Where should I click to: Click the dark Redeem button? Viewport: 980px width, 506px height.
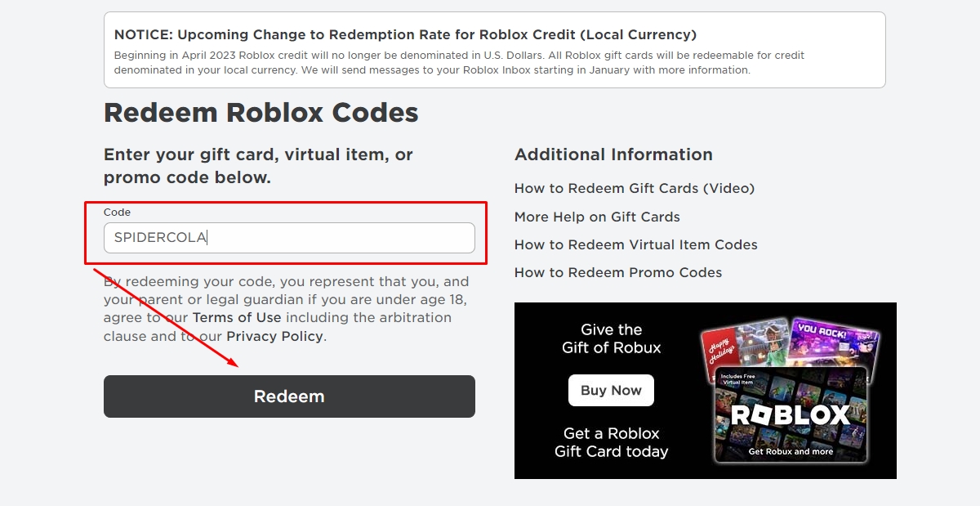click(x=289, y=396)
